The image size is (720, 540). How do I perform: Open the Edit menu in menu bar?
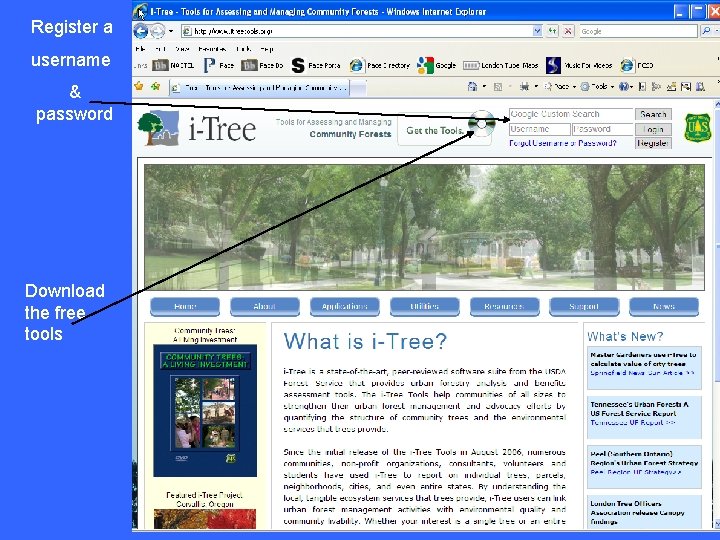tap(160, 49)
